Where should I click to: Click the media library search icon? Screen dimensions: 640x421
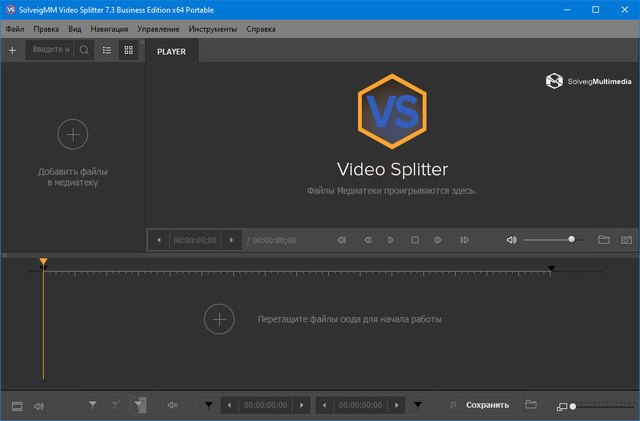coord(84,49)
